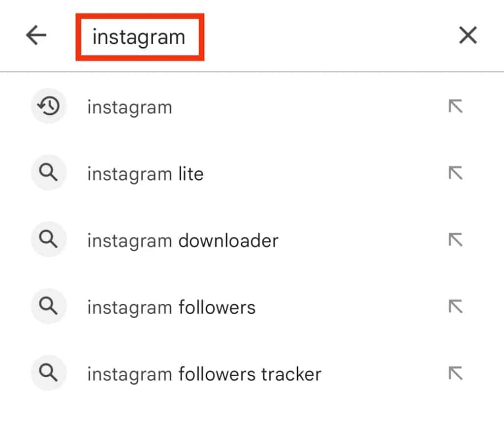
Task: Click the magnifier icon beside instagram lite
Action: click(x=48, y=173)
